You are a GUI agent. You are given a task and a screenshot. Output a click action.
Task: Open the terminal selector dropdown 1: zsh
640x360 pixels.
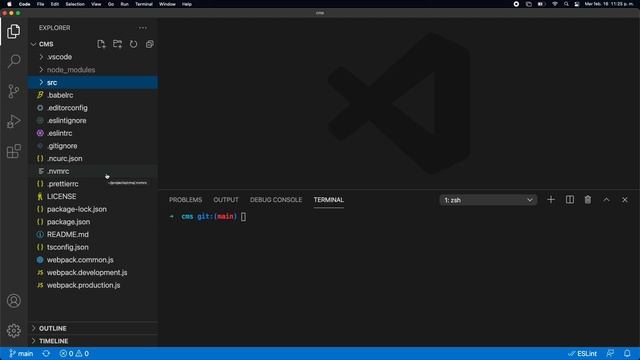488,200
